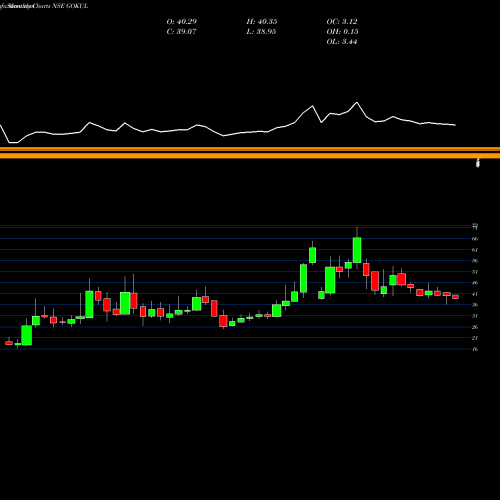Select the 61 price axis label

click(475, 250)
